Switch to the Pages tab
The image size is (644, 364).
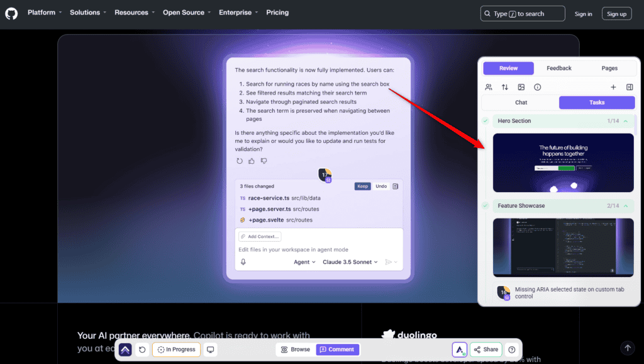pyautogui.click(x=609, y=68)
